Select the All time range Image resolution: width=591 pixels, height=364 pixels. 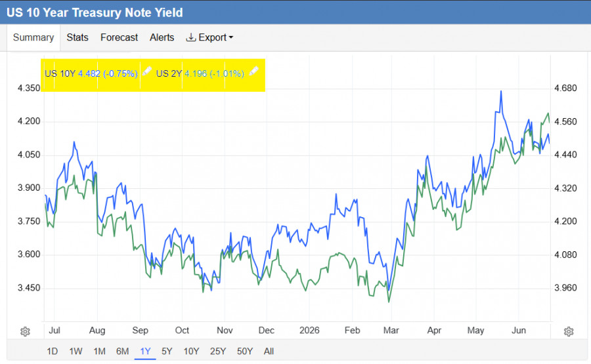point(269,351)
